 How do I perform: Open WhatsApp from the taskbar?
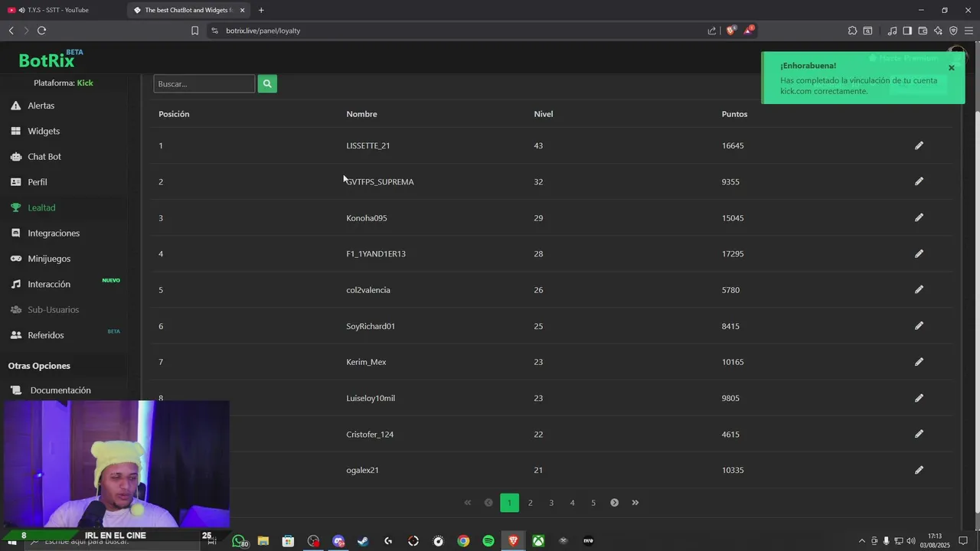[x=239, y=541]
